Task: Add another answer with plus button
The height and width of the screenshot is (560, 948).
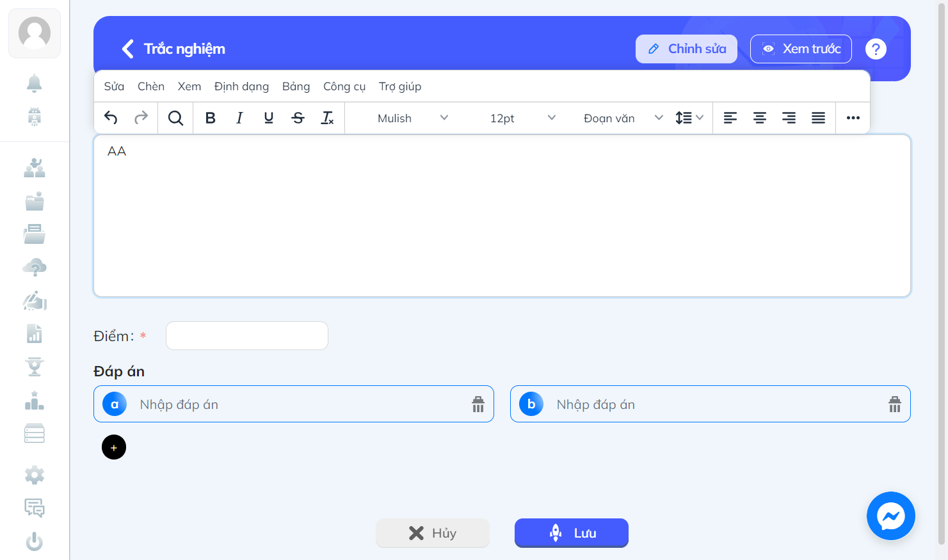Action: [x=114, y=447]
